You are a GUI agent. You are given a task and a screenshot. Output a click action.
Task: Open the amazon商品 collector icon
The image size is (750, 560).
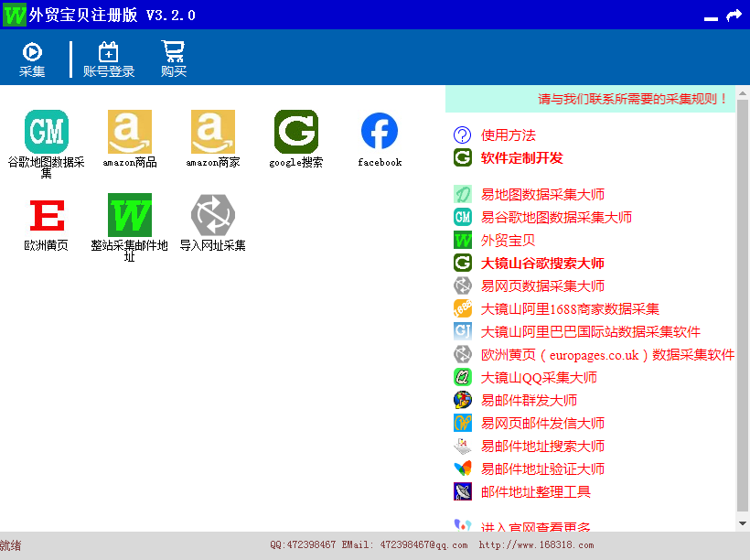point(130,133)
